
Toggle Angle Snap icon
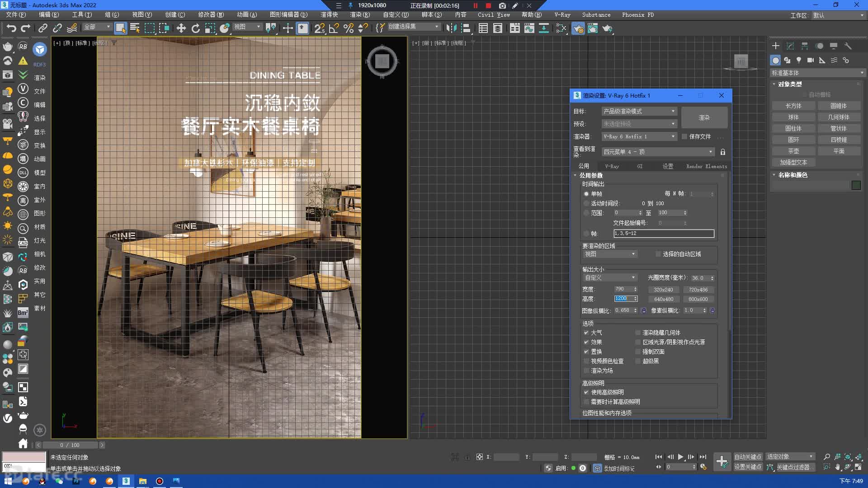[x=334, y=28]
